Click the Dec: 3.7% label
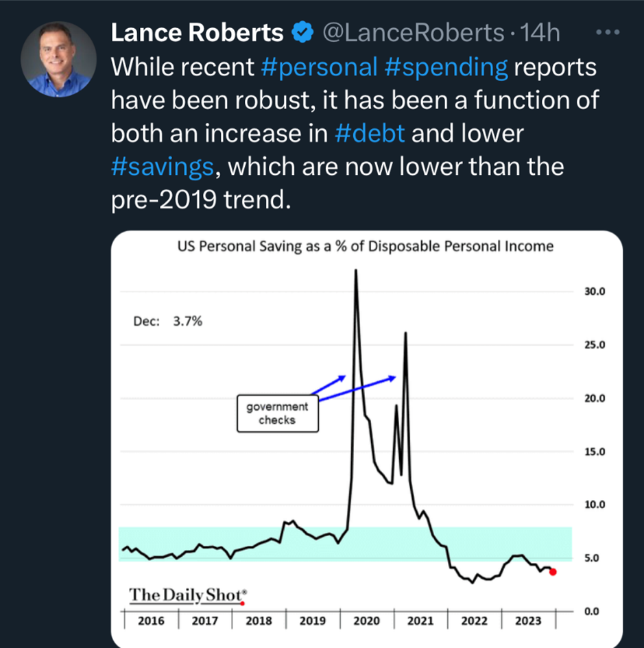This screenshot has height=648, width=644. (x=167, y=320)
